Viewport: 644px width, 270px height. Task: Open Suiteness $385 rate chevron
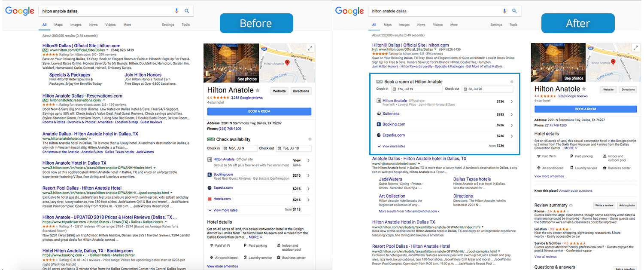click(512, 114)
